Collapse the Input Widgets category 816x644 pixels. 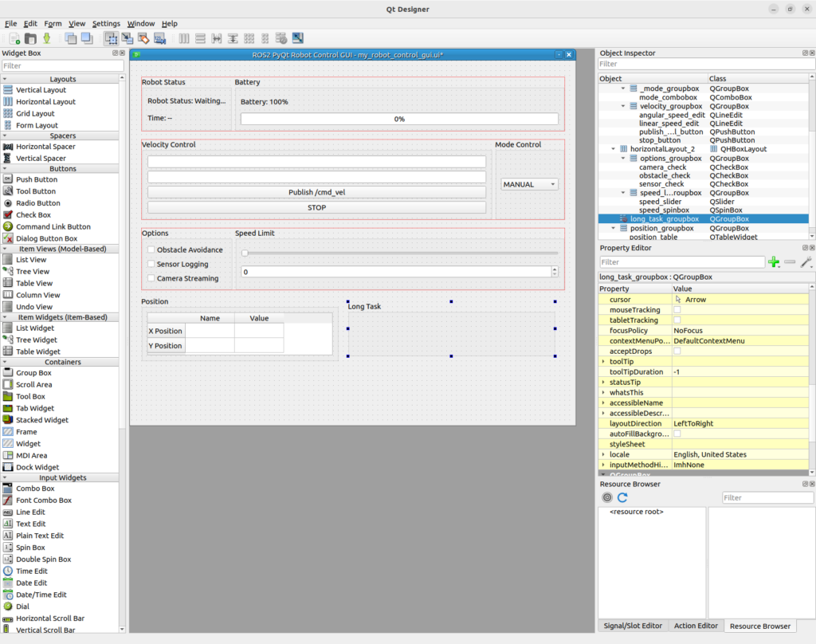(5, 477)
